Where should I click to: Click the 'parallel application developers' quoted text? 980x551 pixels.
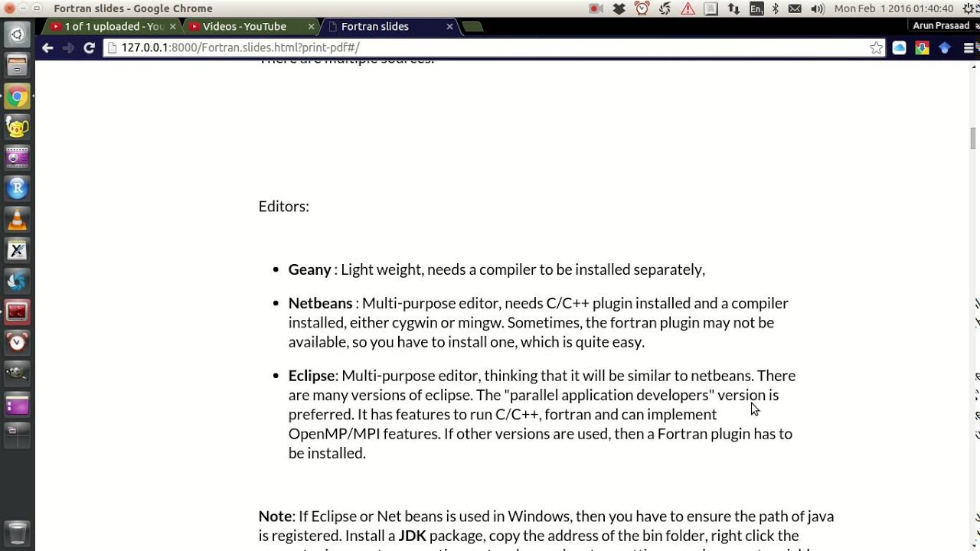click(x=609, y=395)
